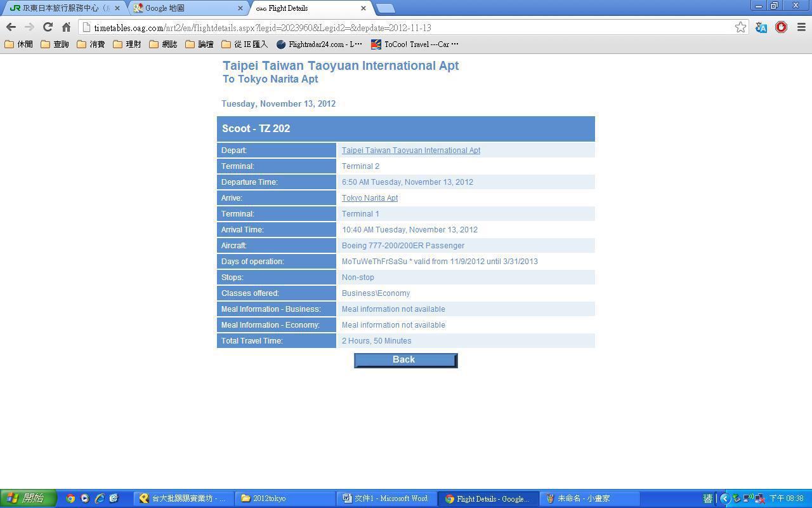Open the 消費 bookmarks folder
Viewport: 812px width, 508px height.
[91, 44]
